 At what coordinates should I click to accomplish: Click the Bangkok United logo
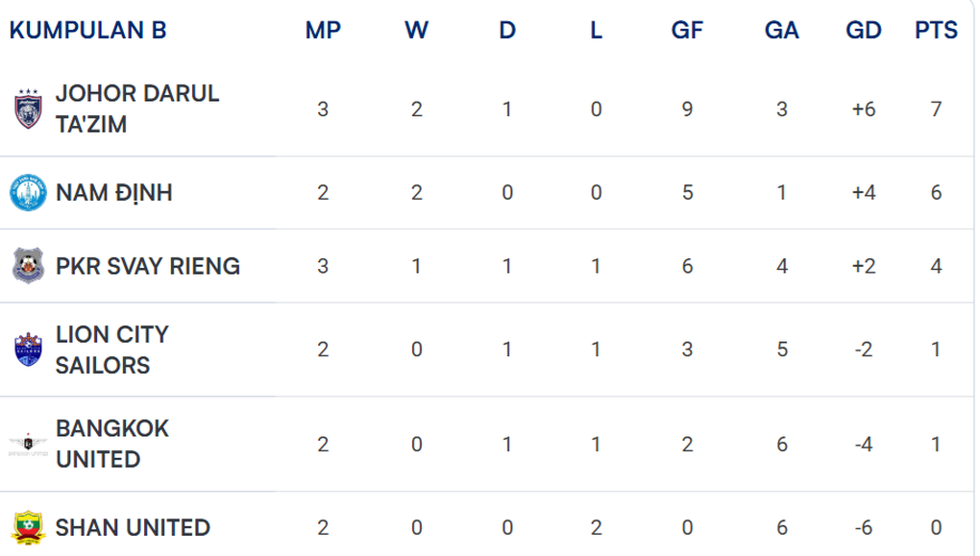click(27, 444)
